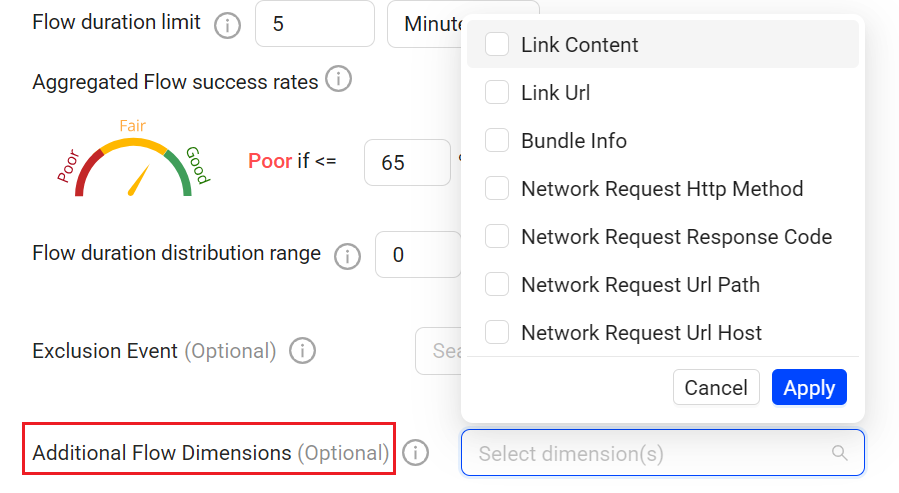Click info icon next to Exclusion Event

pos(302,351)
